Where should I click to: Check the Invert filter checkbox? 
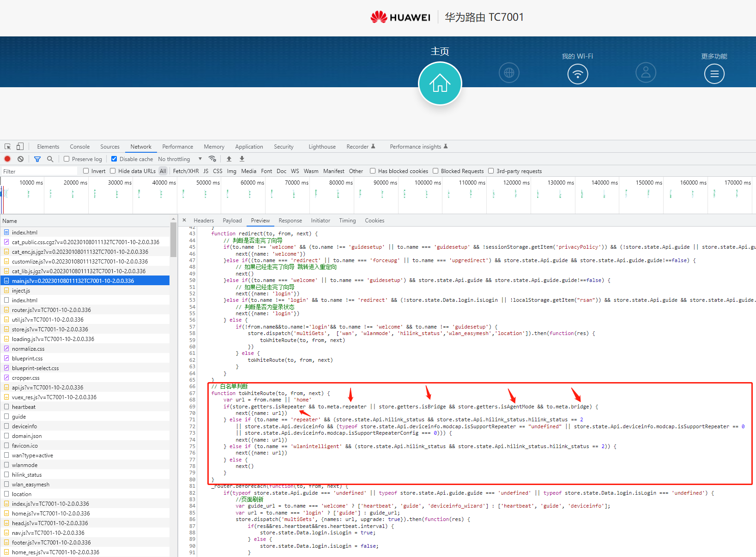[x=86, y=171]
